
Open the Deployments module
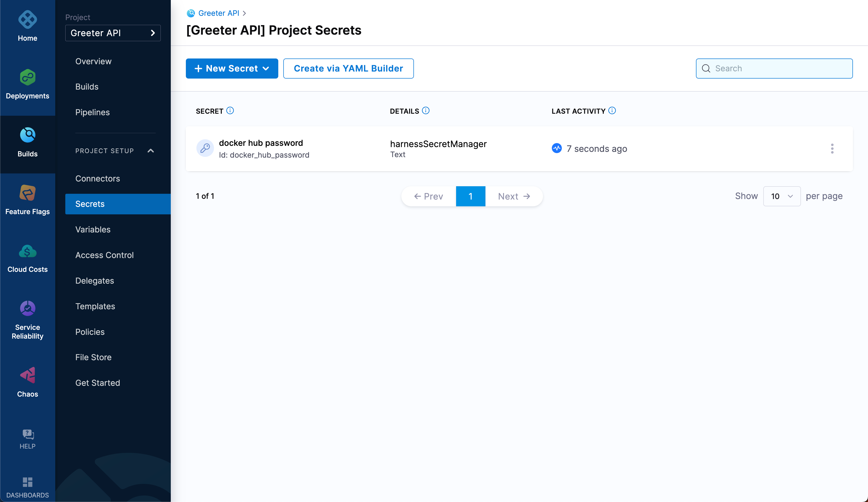pyautogui.click(x=28, y=84)
